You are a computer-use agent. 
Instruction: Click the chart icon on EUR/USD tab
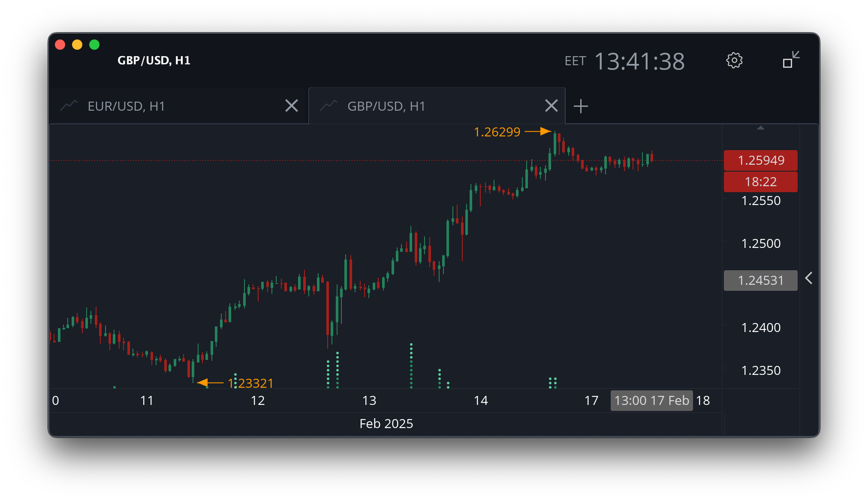69,106
